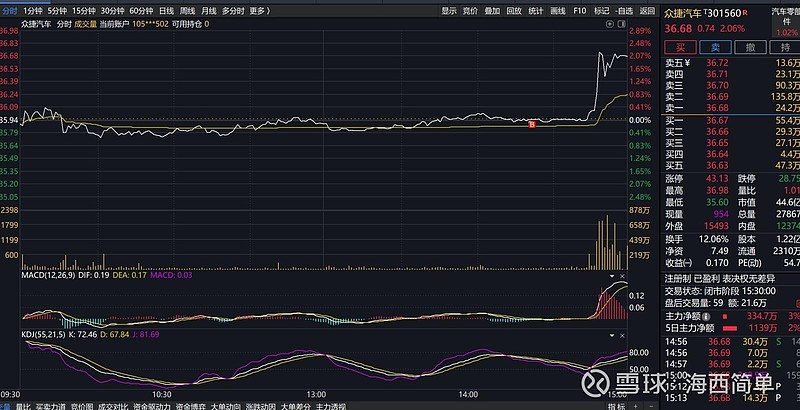Click the 竞价 toolbar option
This screenshot has height=410, width=800.
[470, 11]
